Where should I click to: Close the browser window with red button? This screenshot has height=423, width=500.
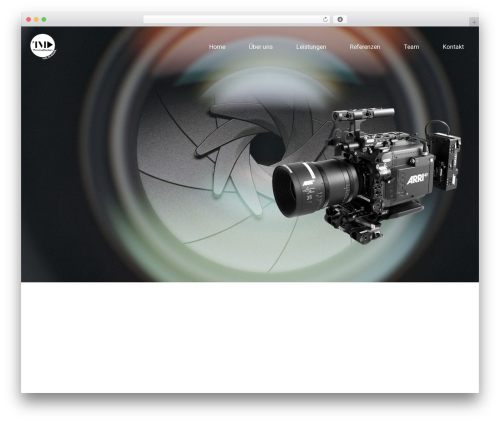click(29, 20)
